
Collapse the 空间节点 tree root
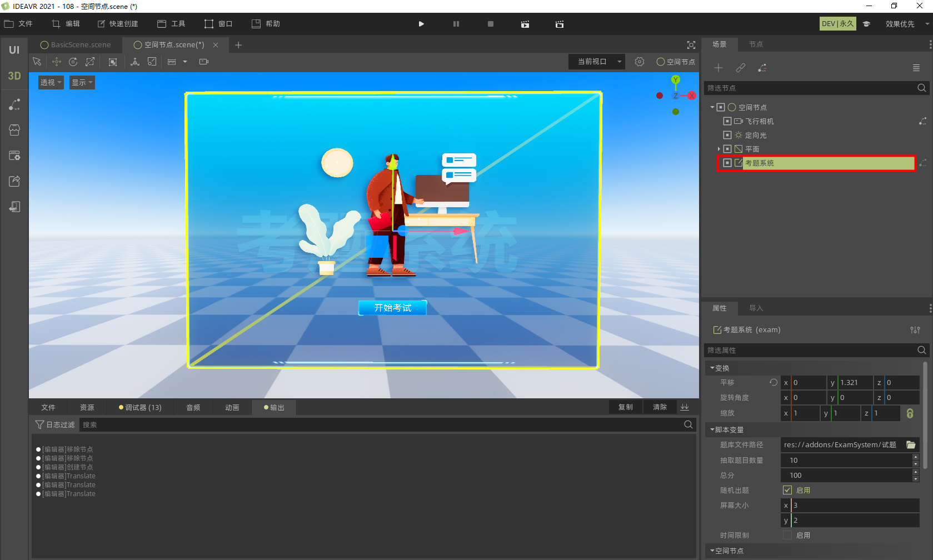coord(712,107)
